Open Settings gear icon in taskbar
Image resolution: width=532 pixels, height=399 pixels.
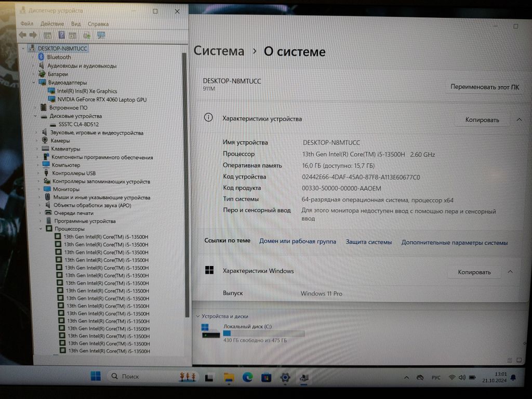[x=285, y=377]
